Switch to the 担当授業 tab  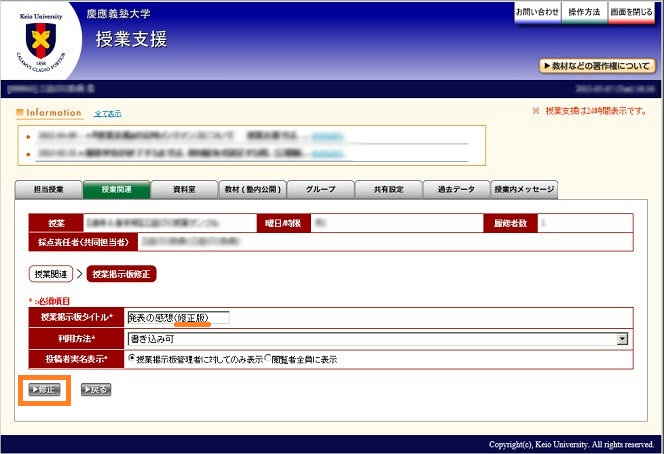point(48,190)
